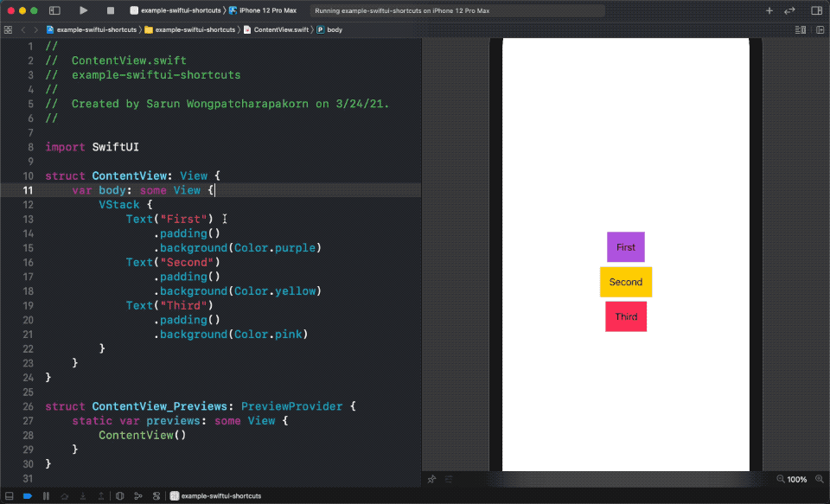The image size is (830, 504).
Task: Select project example-swiftui-shortcuts in jump bar
Action: [92, 29]
